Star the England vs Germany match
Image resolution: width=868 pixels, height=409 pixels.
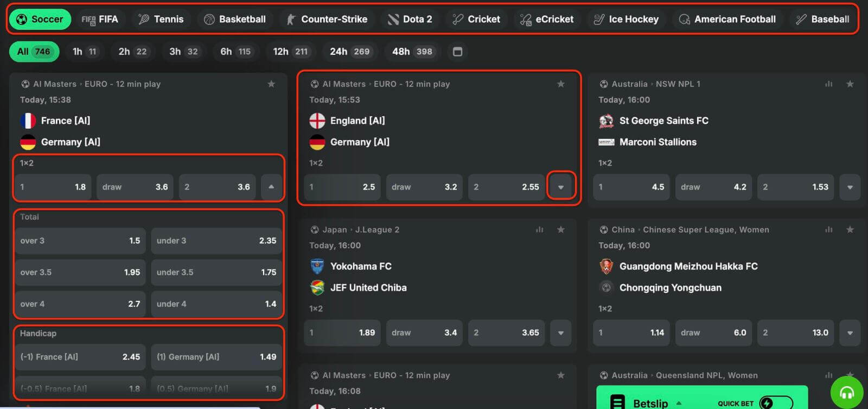[560, 84]
